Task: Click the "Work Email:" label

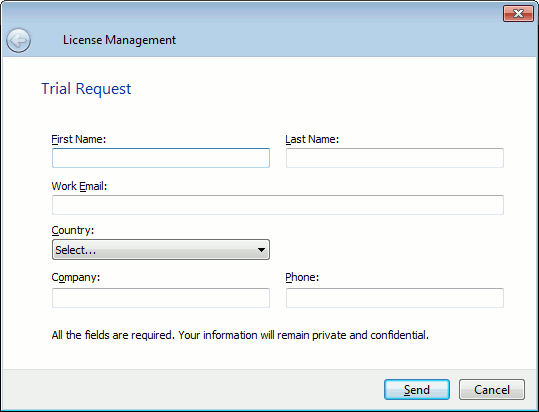Action: coord(79,186)
